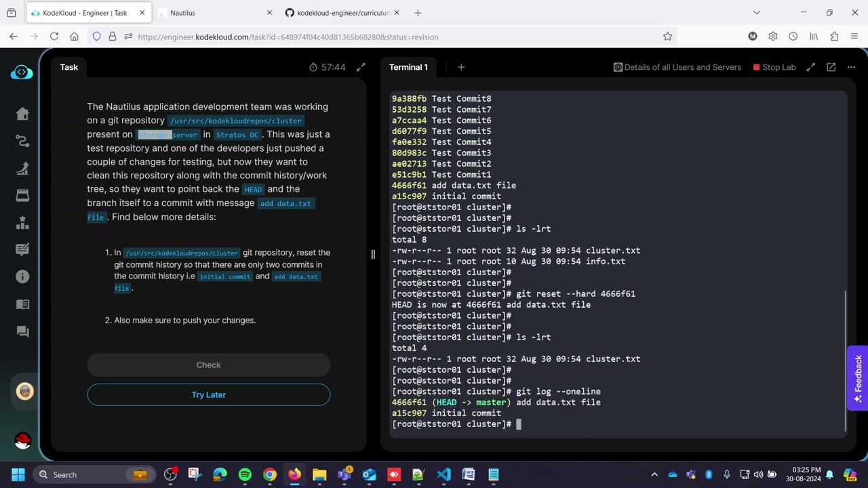Open the Firefox hamburger menu
The height and width of the screenshot is (488, 868).
(x=854, y=37)
